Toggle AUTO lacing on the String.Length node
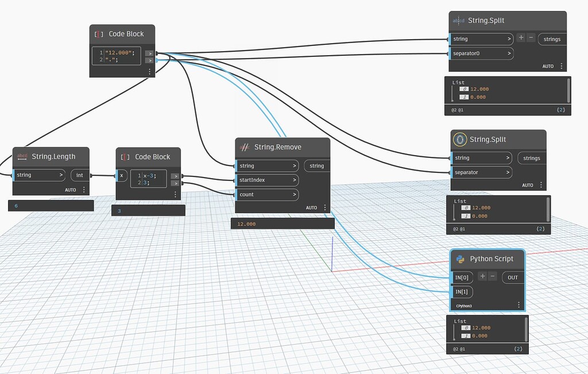This screenshot has width=588, height=374. click(70, 190)
